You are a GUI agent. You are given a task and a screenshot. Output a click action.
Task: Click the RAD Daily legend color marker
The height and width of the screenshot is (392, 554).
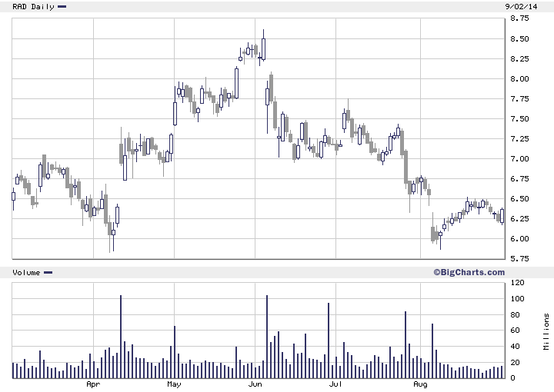coord(62,7)
